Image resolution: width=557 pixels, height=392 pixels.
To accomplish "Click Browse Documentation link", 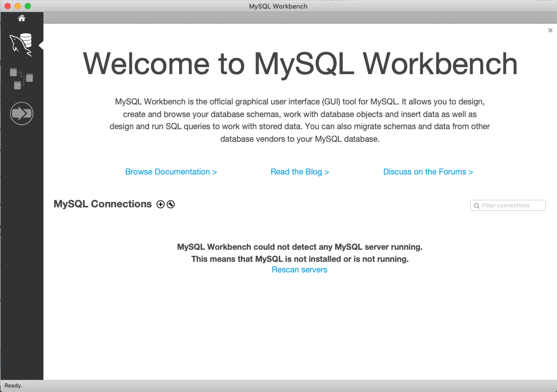I will pyautogui.click(x=171, y=172).
